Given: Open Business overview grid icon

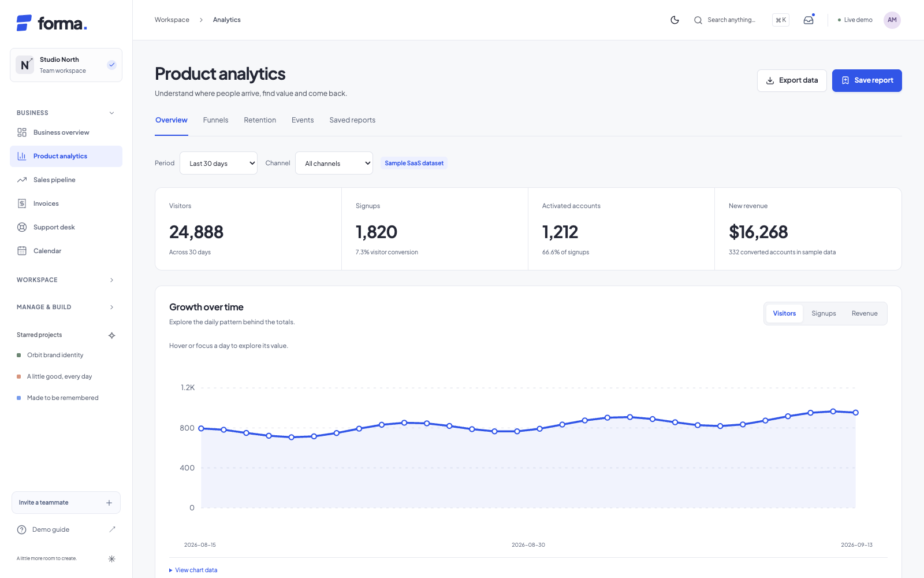Looking at the screenshot, I should (x=22, y=132).
